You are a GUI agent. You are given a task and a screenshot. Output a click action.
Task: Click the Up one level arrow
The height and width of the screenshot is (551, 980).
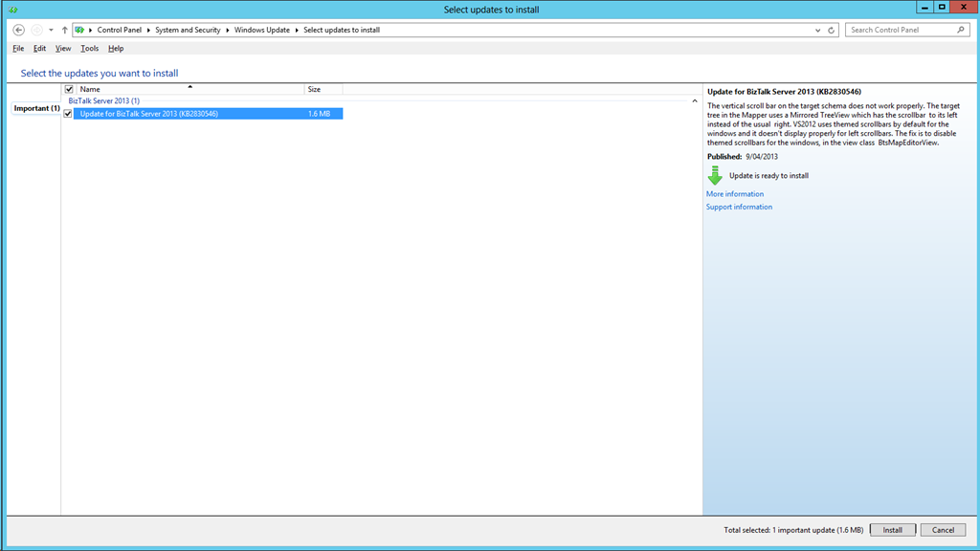[64, 30]
